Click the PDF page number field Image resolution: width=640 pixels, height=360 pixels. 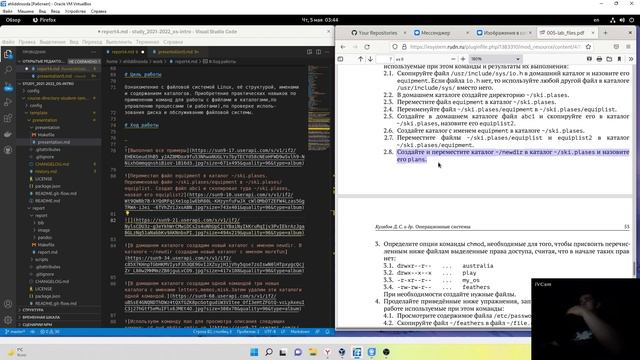(x=384, y=59)
